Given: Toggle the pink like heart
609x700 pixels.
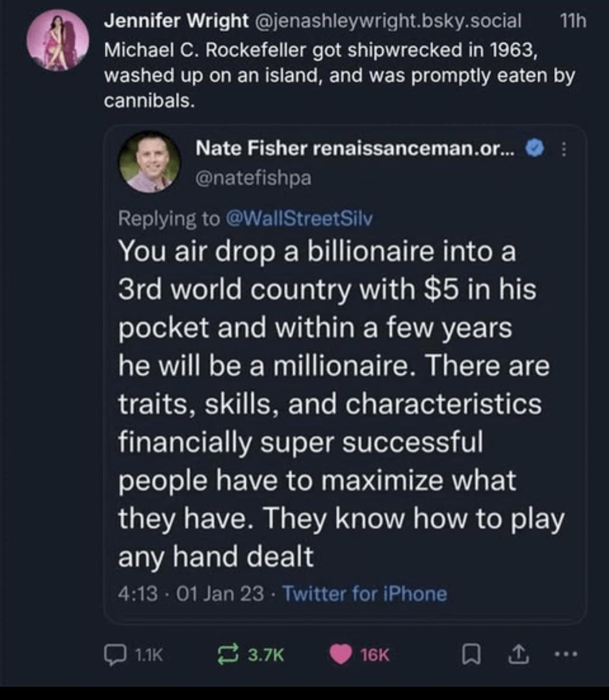Looking at the screenshot, I should point(340,655).
